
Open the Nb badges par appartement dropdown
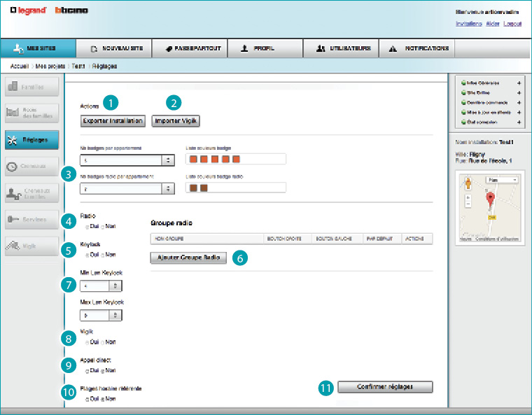pos(167,160)
